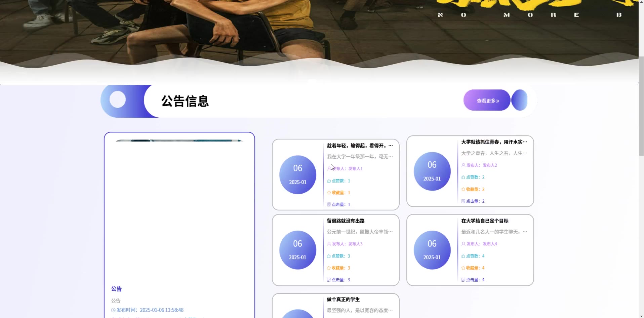The height and width of the screenshot is (318, 644).
Task: Click the star icon next to 收藏量: 4
Action: (x=463, y=268)
